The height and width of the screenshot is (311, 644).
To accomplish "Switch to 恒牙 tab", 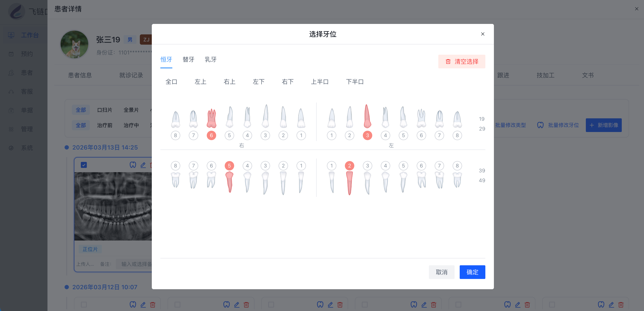I will [x=166, y=59].
